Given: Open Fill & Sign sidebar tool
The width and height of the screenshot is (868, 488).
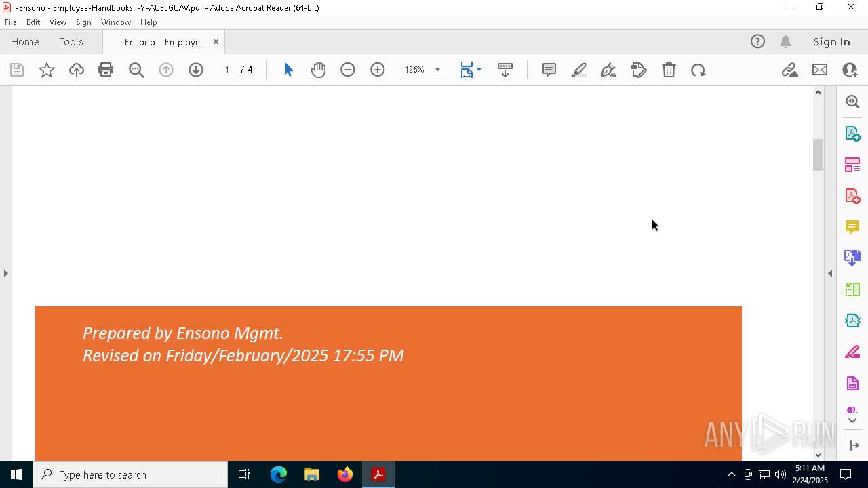Looking at the screenshot, I should coord(852,352).
